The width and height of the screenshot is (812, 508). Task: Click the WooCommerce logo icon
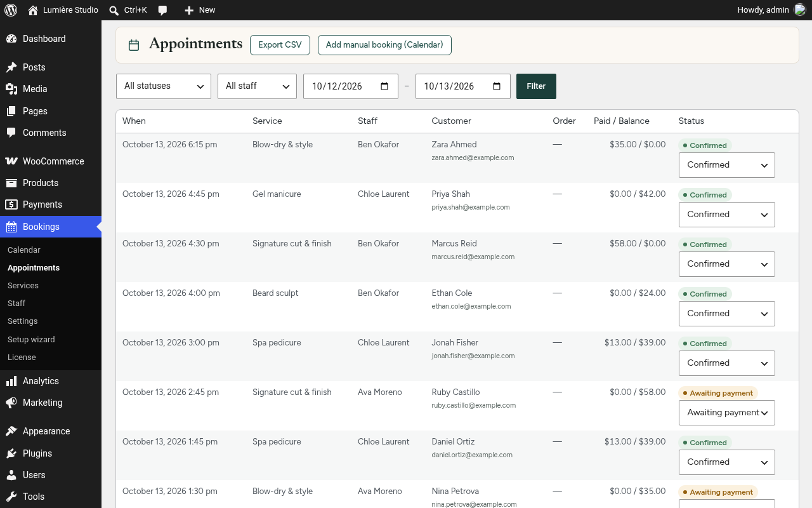coord(11,161)
